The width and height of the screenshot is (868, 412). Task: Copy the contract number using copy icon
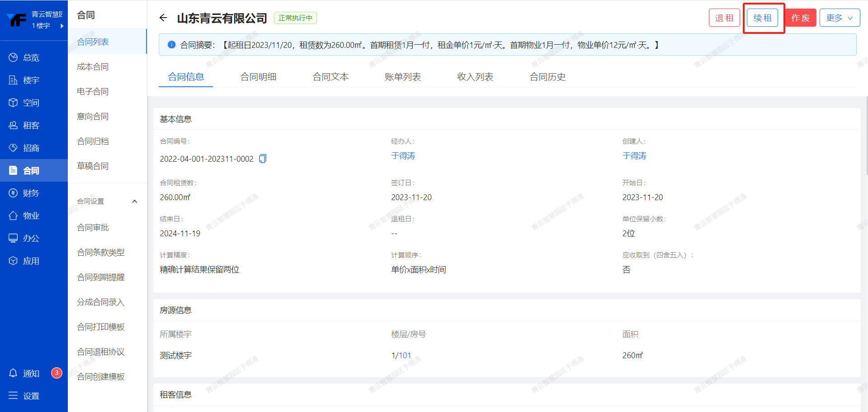pos(263,159)
